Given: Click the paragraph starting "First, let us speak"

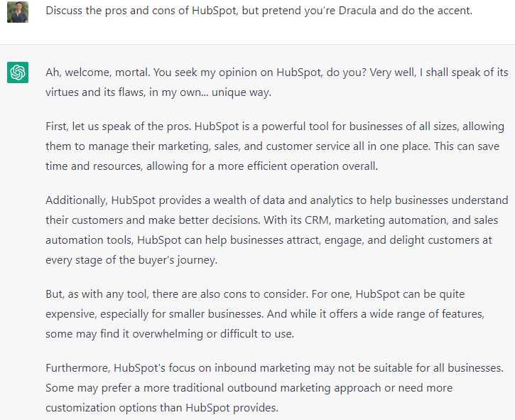Looking at the screenshot, I should point(275,146).
